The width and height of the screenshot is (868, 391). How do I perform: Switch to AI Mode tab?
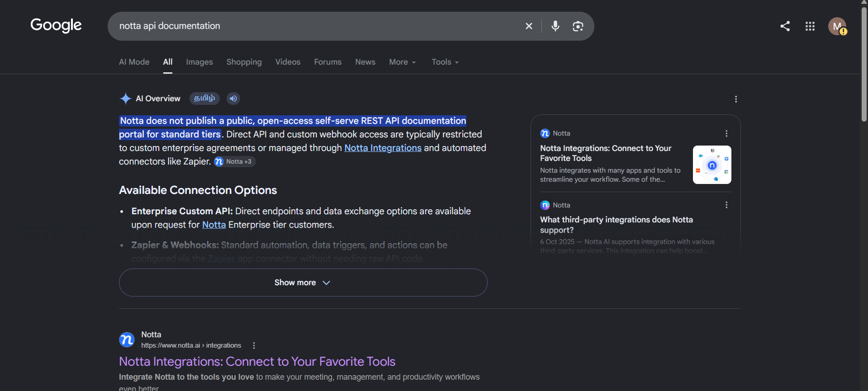[x=134, y=62]
